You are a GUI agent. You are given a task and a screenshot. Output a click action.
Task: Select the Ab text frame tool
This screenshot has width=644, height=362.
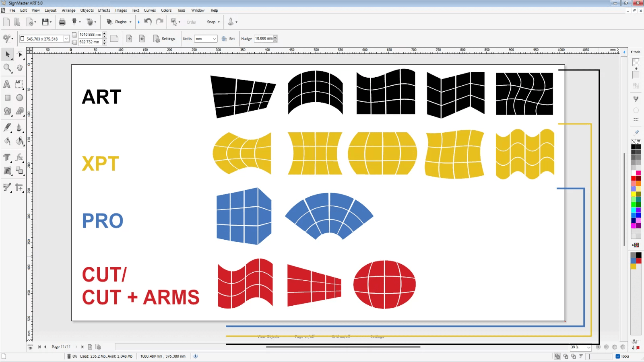coord(19,84)
